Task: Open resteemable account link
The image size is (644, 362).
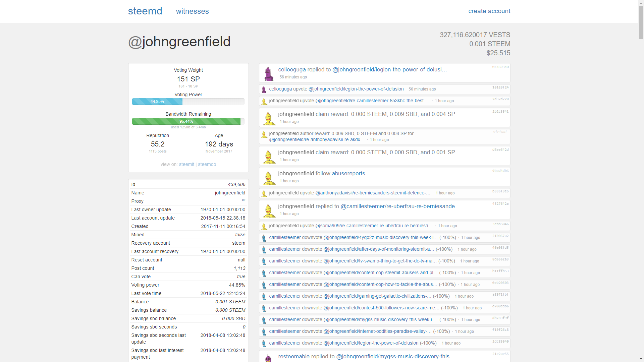Action: 294,356
